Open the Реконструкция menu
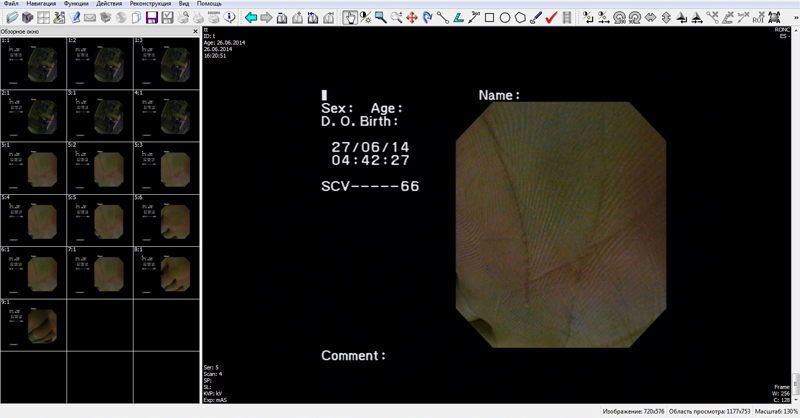The height and width of the screenshot is (418, 800). tap(148, 4)
